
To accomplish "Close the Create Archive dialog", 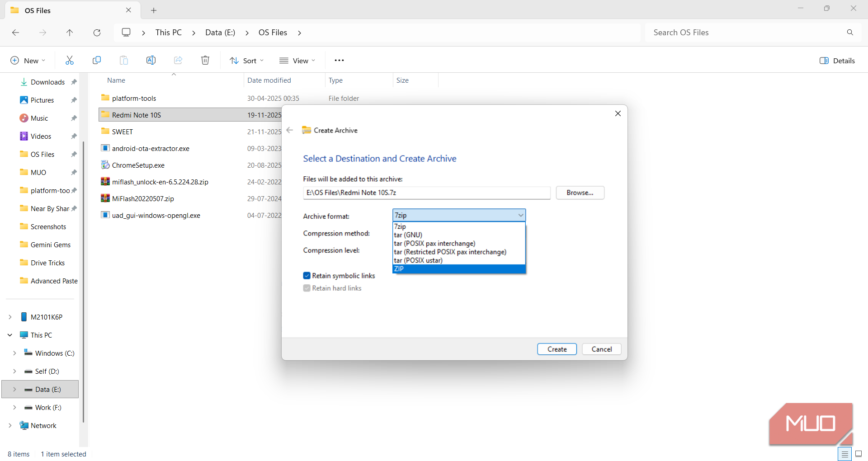I will click(618, 113).
